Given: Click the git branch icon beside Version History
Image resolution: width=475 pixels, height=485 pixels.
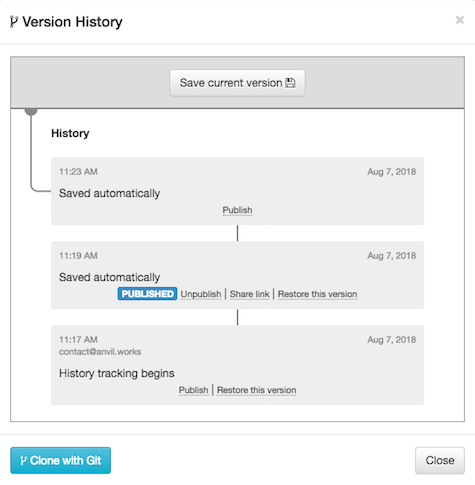Looking at the screenshot, I should 13,22.
